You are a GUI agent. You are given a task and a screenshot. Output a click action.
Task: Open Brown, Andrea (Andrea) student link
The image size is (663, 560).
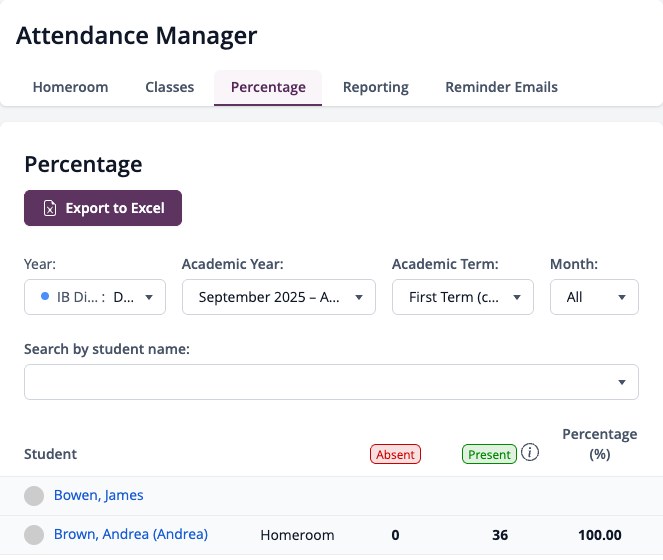(x=131, y=534)
